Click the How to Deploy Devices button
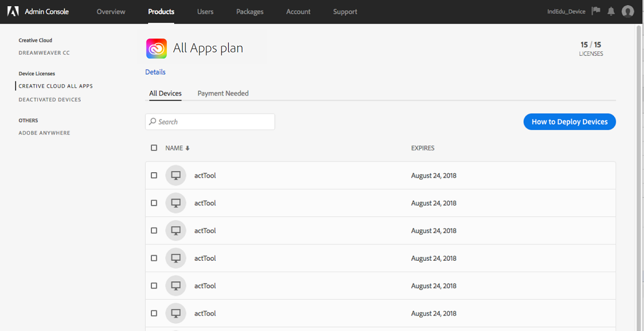The width and height of the screenshot is (644, 331). [x=569, y=121]
